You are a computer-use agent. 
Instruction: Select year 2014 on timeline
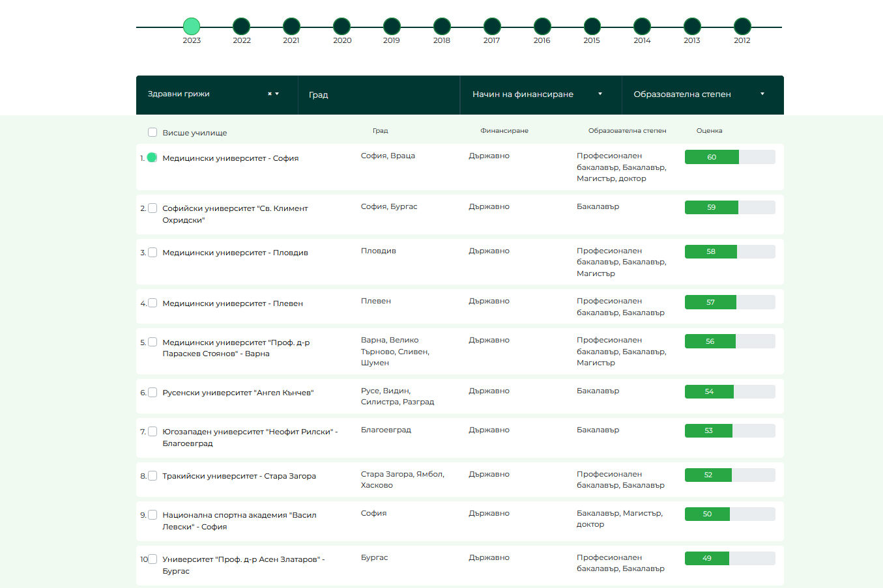(643, 26)
